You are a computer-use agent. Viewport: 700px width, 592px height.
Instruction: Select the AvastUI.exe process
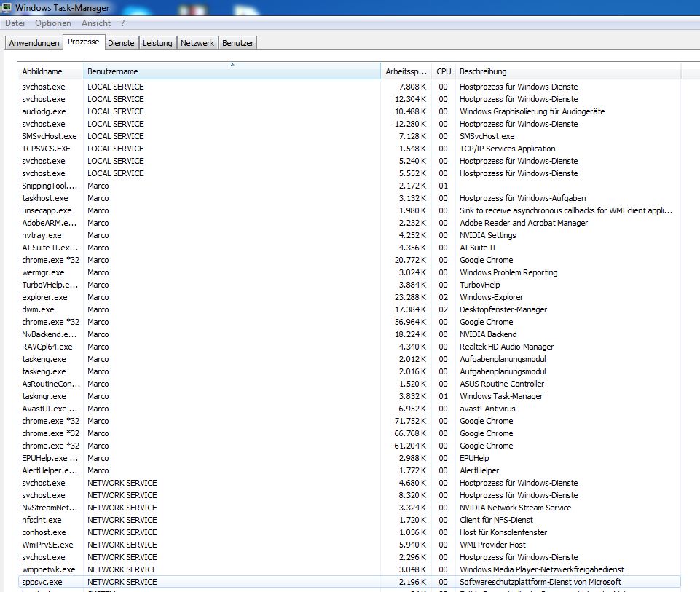(x=350, y=409)
